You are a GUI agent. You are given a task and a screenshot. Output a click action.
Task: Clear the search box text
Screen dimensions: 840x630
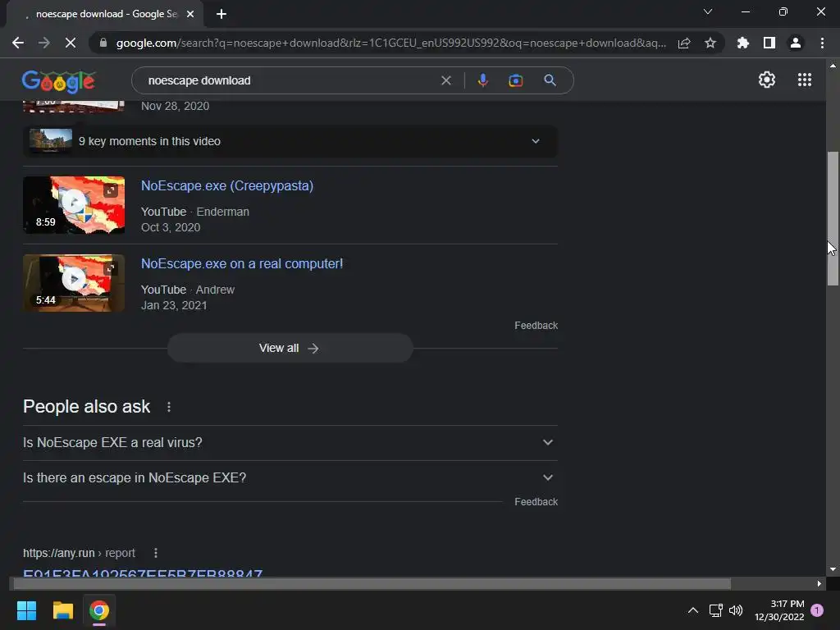pos(445,80)
